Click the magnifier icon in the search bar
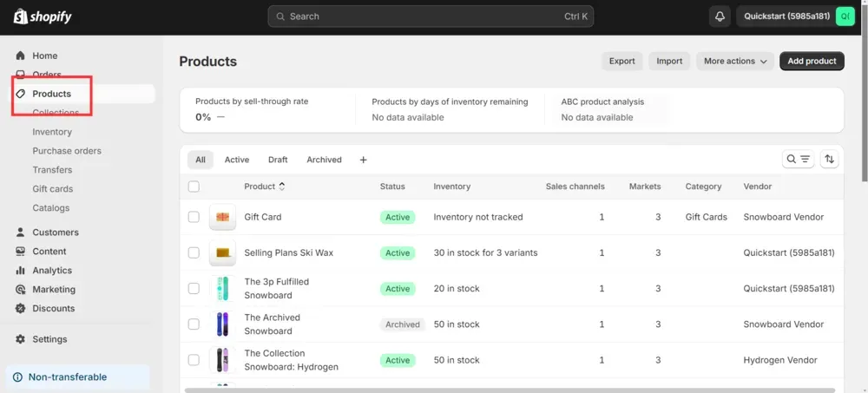 [x=280, y=16]
